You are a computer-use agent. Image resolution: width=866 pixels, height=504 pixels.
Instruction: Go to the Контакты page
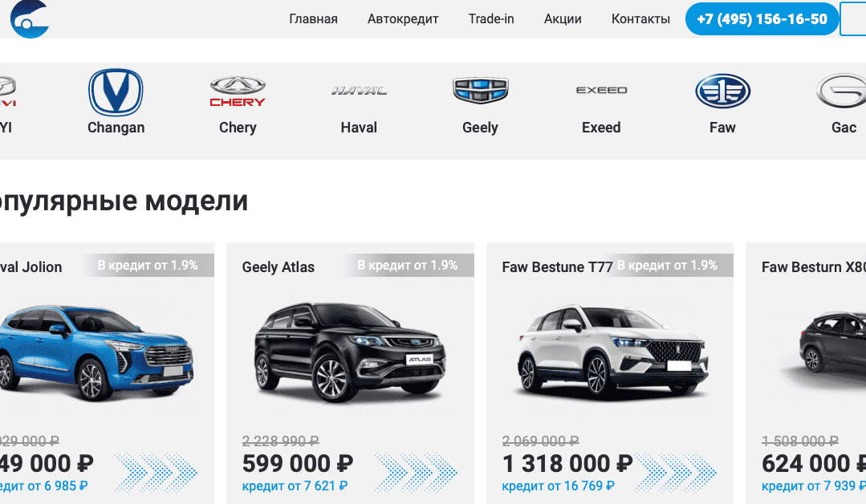(640, 18)
